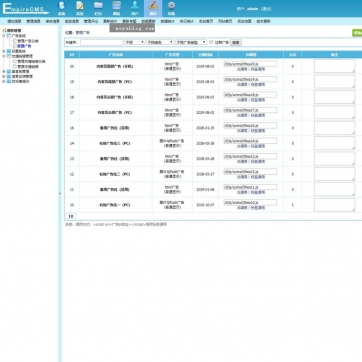Click the 标签调用 link in row 14
The image size is (362, 362).
pos(258,146)
